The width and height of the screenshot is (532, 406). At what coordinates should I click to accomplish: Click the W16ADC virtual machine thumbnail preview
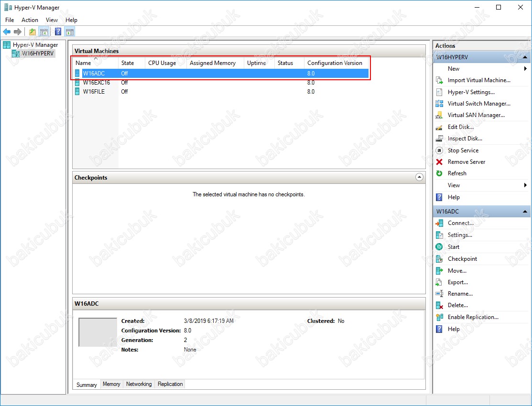pos(98,332)
